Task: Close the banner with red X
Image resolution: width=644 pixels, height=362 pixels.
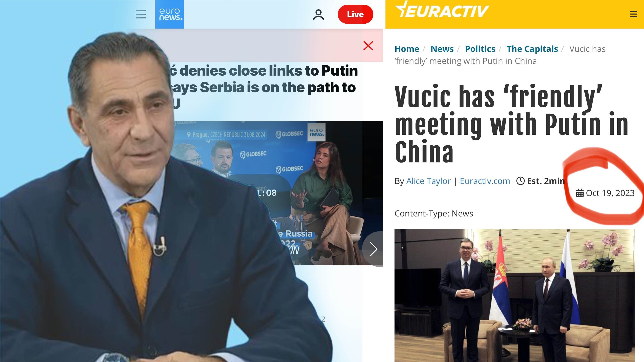Action: coord(368,46)
